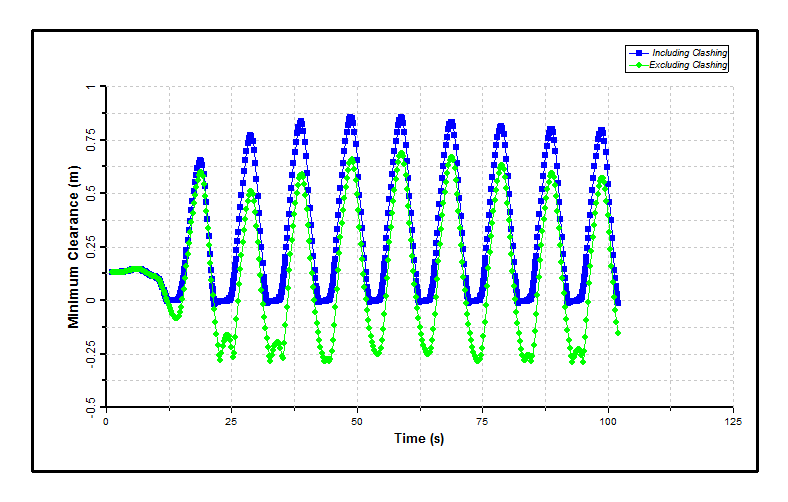The width and height of the screenshot is (788, 502).
Task: Click the green diamond legend marker
Action: coord(639,65)
